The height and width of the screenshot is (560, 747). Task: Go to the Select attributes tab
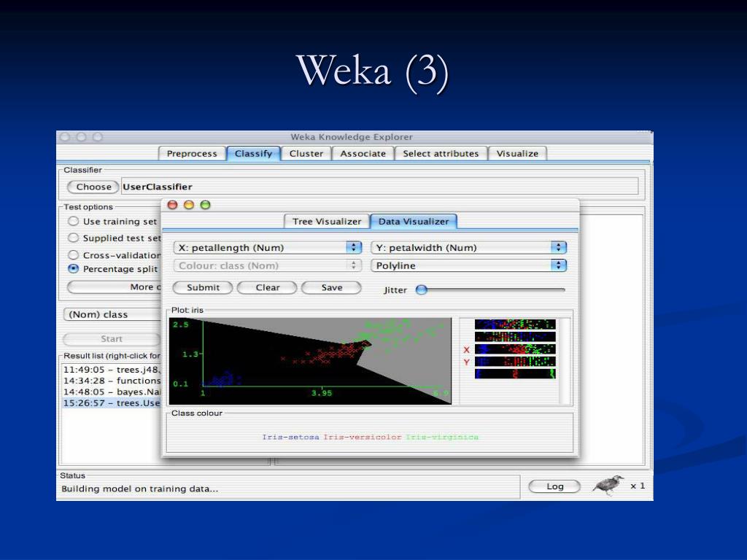(x=441, y=154)
